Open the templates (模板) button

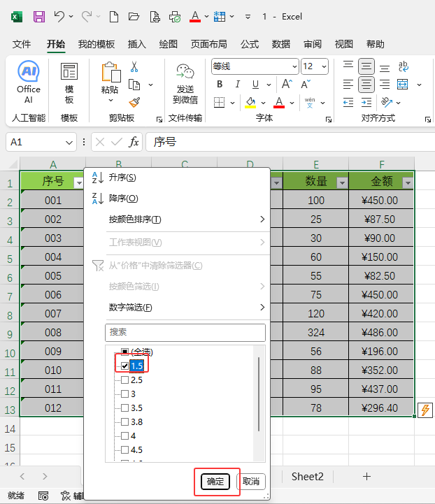point(69,83)
